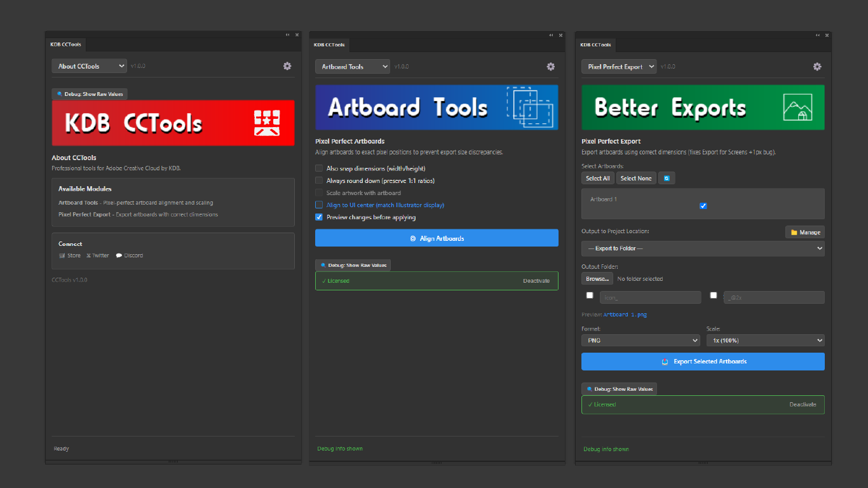Open settings gear in About CCTools panel
Viewport: 868px width, 488px height.
click(287, 66)
